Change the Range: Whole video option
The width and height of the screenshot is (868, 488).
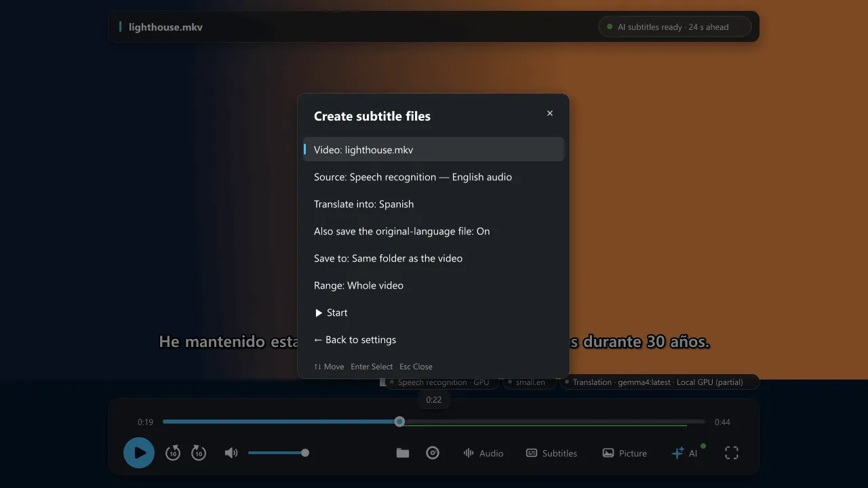pyautogui.click(x=433, y=285)
